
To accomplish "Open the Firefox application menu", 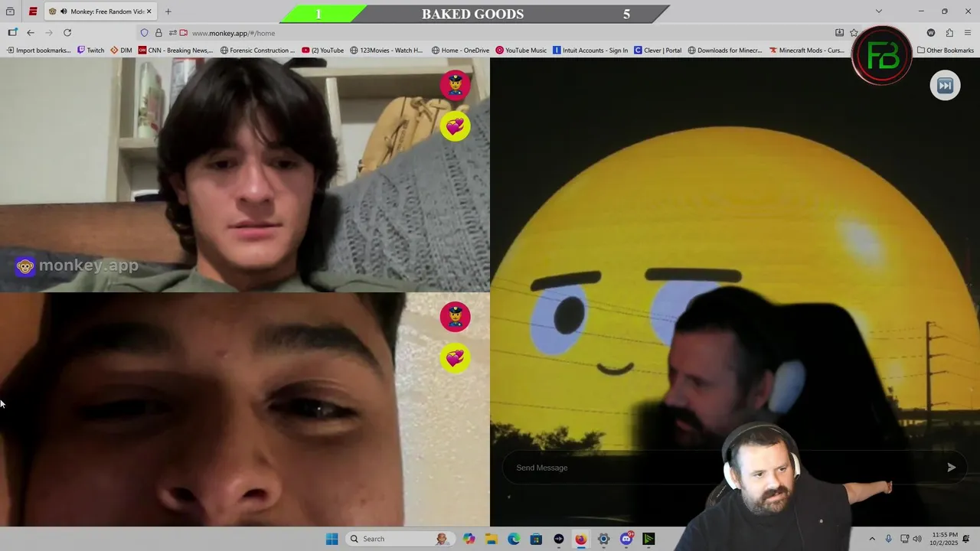I will [969, 33].
